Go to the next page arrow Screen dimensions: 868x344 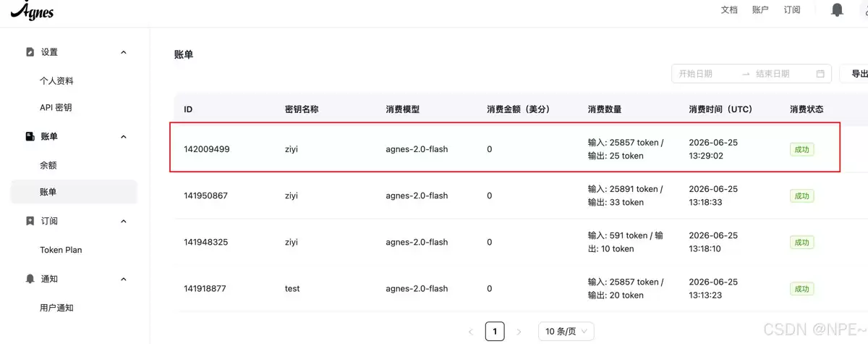pos(519,332)
